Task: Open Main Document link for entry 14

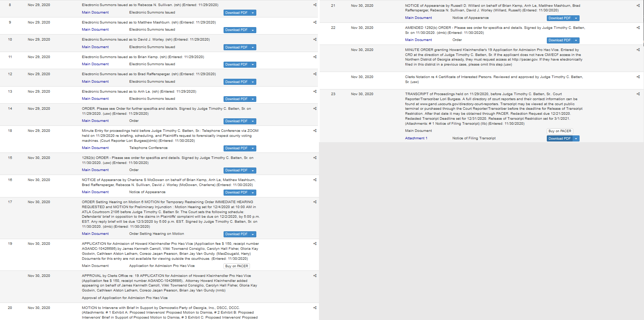Action: (x=95, y=121)
